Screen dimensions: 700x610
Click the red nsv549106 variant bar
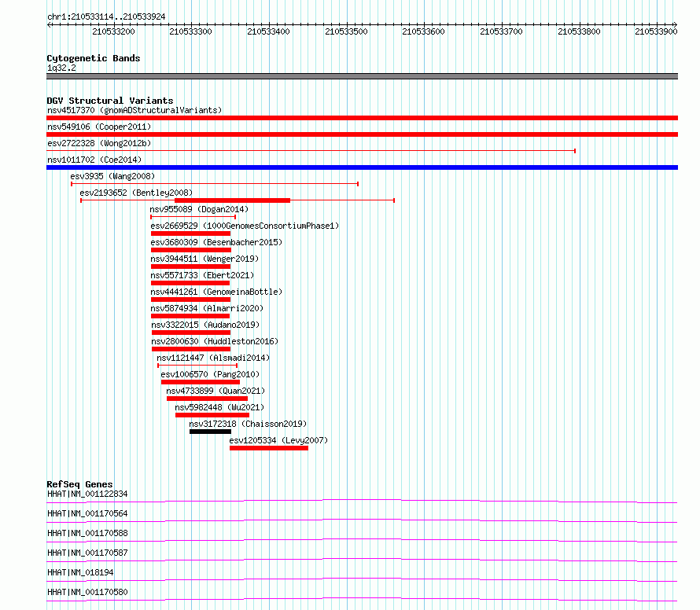pyautogui.click(x=362, y=134)
